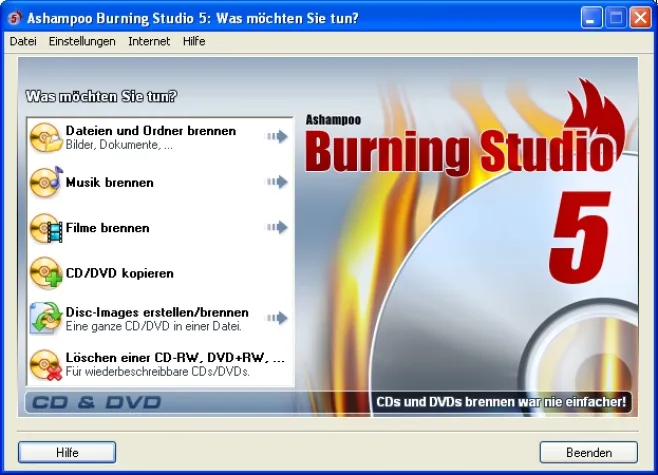This screenshot has width=658, height=475.
Task: Click the Hilfe button at the bottom
Action: (x=67, y=452)
